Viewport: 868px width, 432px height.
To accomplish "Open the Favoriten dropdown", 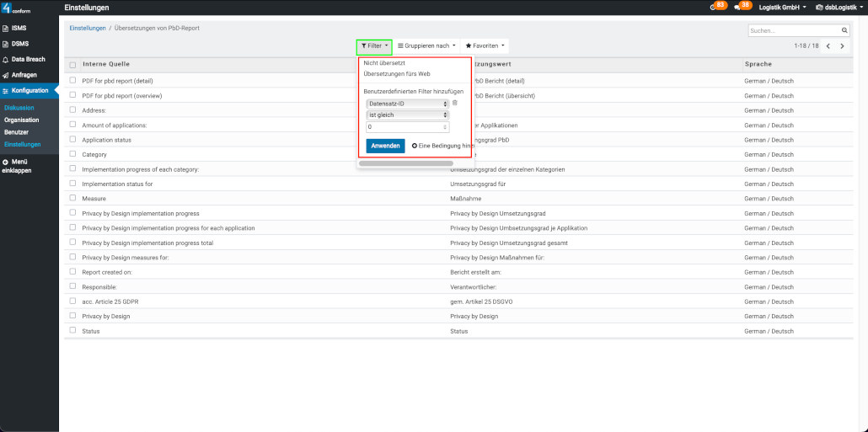I will [x=486, y=45].
